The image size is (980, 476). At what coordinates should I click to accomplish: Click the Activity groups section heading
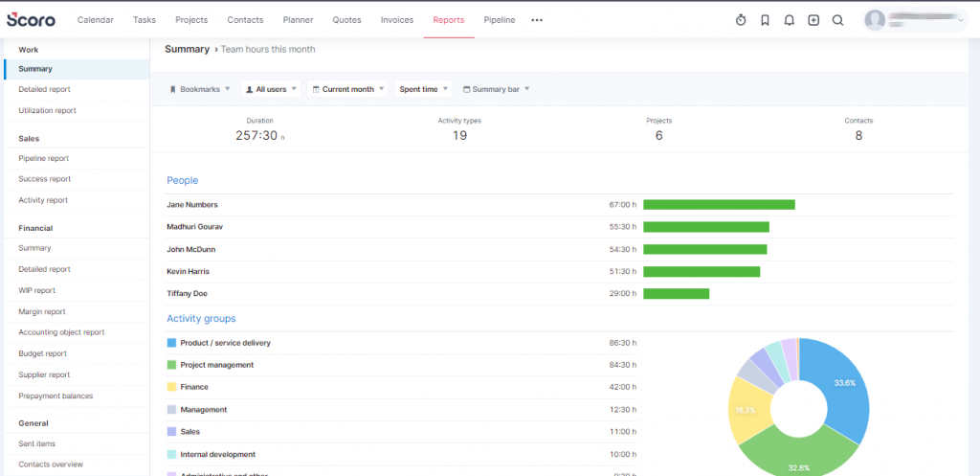click(x=201, y=318)
